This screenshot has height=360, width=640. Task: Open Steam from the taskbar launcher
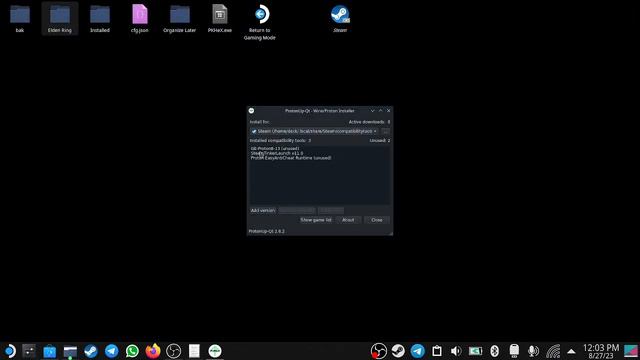91,351
